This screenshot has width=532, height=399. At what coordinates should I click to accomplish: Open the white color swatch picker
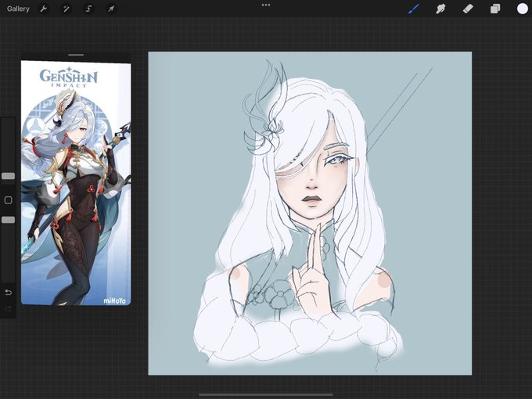[x=523, y=9]
